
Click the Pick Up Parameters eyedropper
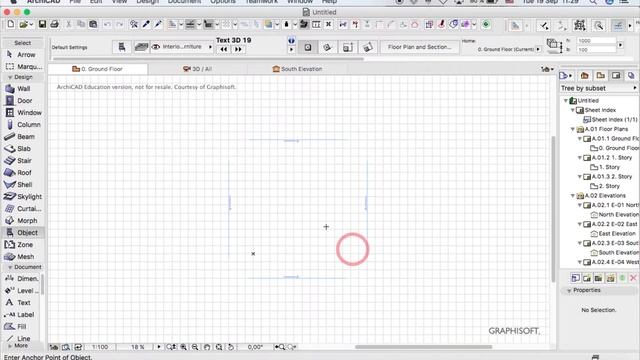click(x=146, y=24)
